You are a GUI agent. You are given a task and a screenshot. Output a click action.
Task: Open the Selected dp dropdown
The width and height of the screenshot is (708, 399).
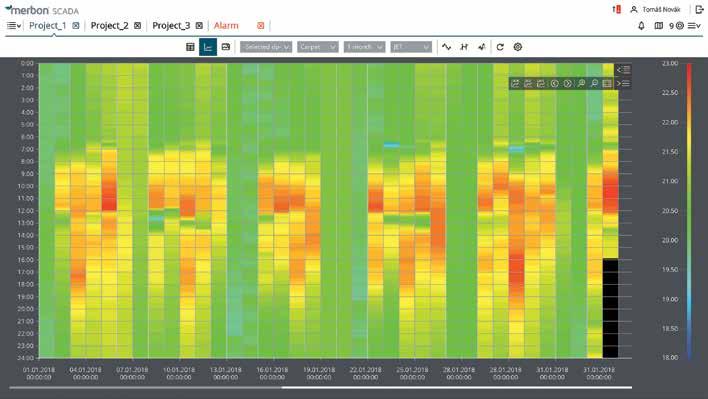pos(266,47)
